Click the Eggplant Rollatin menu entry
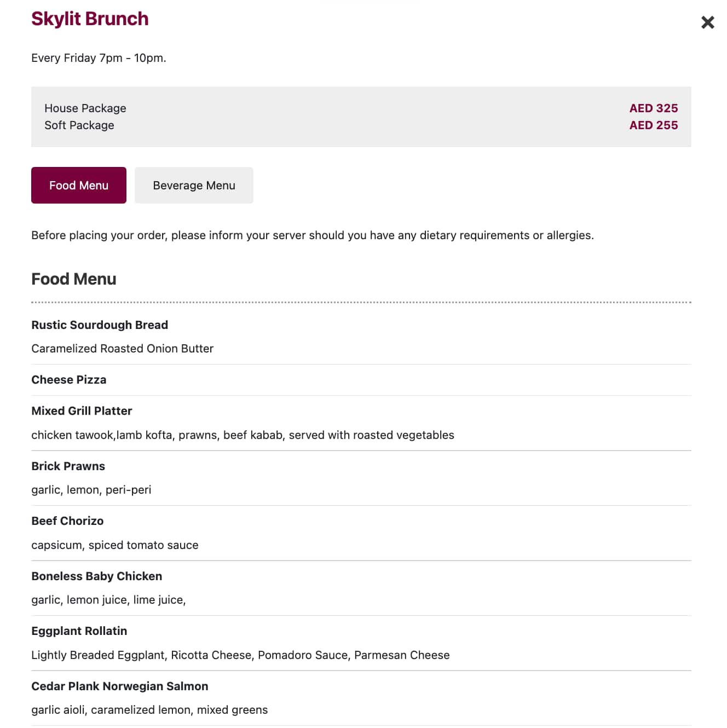The height and width of the screenshot is (728, 727). (79, 631)
